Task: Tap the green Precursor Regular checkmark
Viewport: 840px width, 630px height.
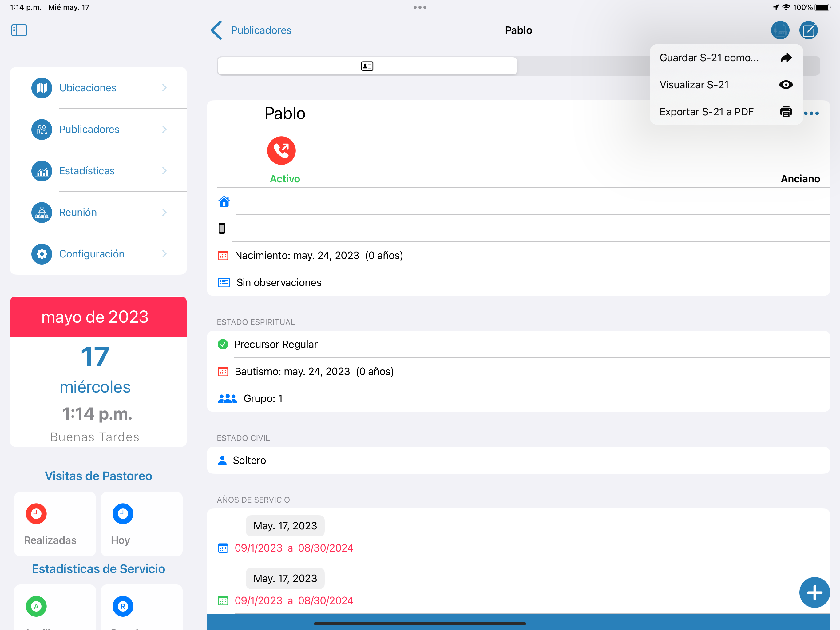Action: click(223, 344)
